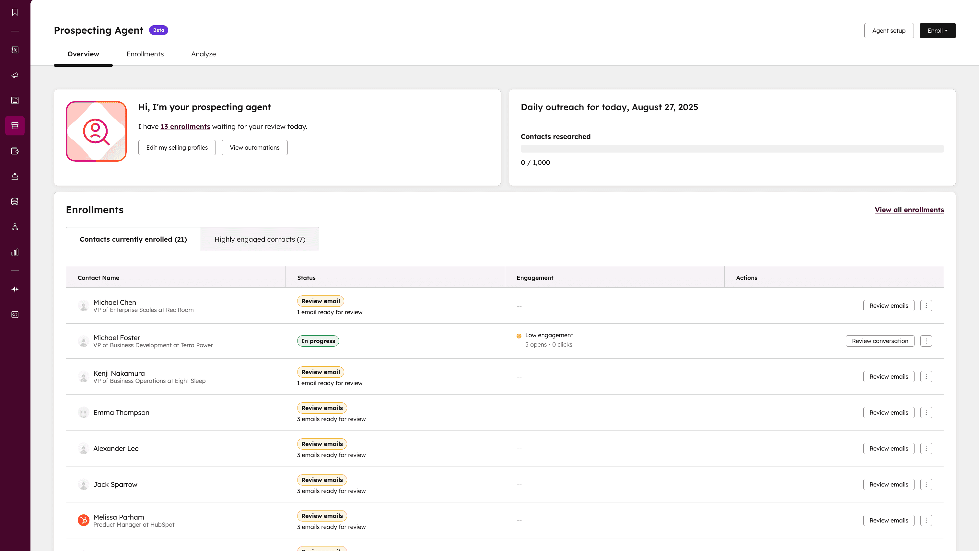Click the Contacts researched progress bar
980x551 pixels.
[x=732, y=149]
